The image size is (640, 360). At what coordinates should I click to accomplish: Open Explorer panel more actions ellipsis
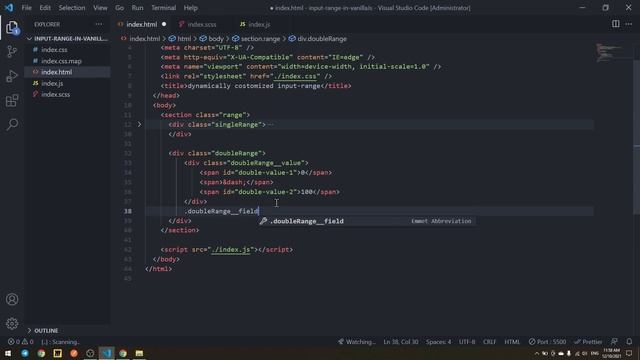pos(99,24)
